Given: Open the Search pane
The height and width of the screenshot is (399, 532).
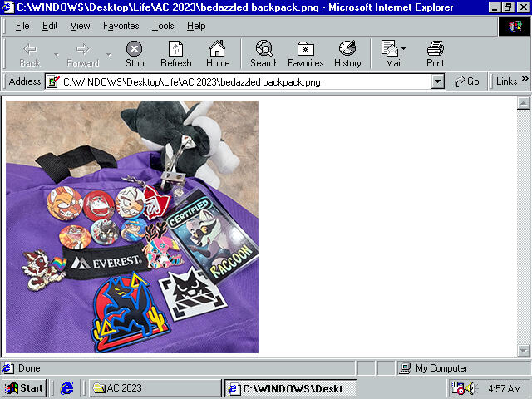Looking at the screenshot, I should [264, 54].
